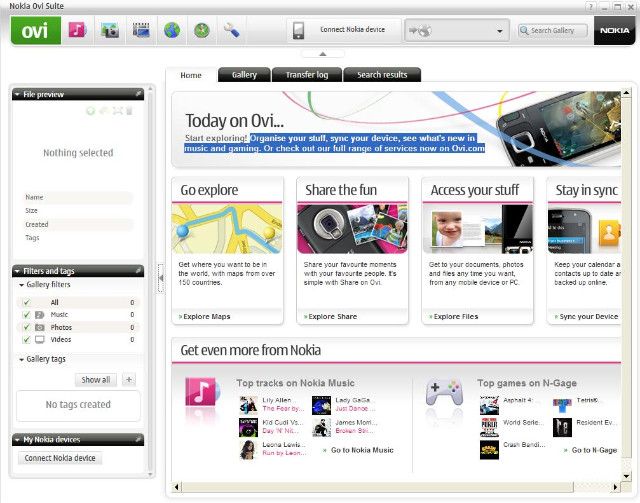Open the Internet globe toolbar icon
This screenshot has width=640, height=503.
point(172,30)
